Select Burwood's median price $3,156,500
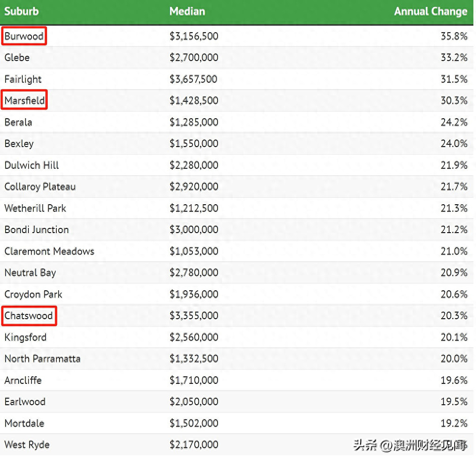 [194, 36]
